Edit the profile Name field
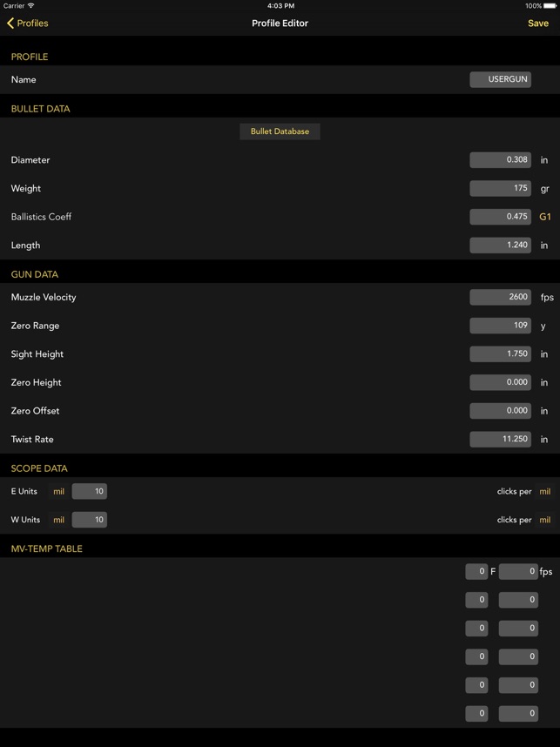 (x=500, y=79)
